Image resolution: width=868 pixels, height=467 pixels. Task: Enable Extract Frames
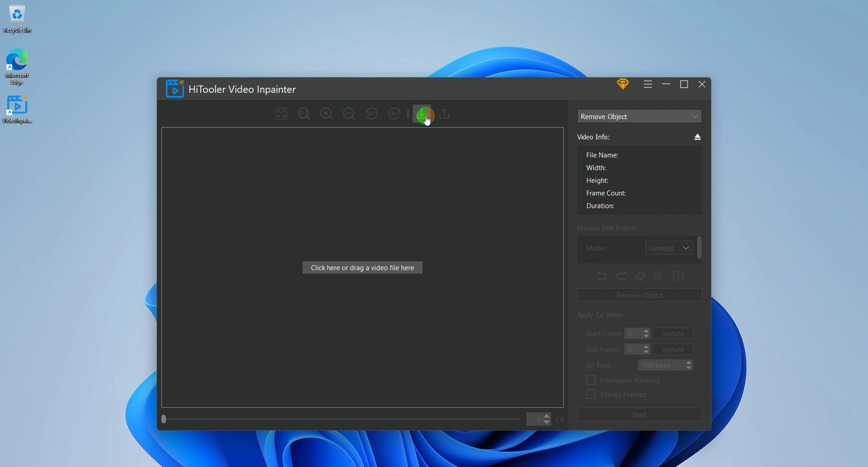[591, 394]
